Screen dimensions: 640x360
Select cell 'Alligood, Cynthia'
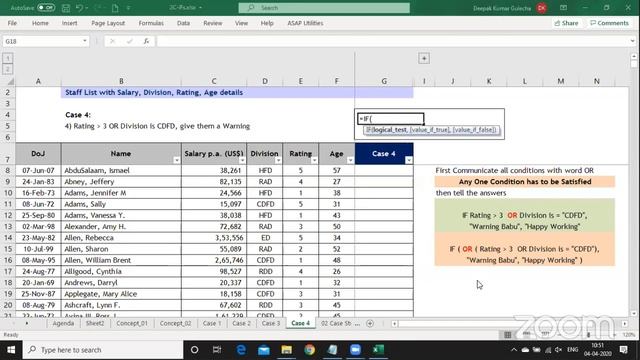tap(121, 271)
